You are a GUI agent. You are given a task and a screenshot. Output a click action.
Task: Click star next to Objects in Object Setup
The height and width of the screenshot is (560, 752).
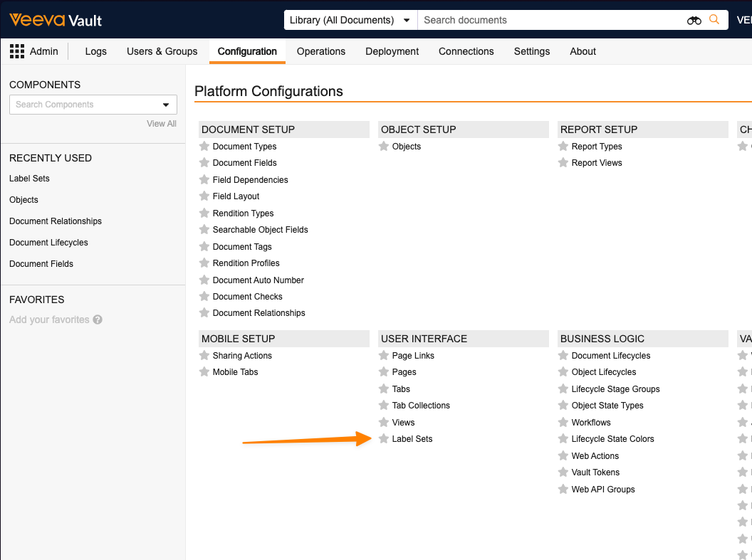tap(384, 146)
